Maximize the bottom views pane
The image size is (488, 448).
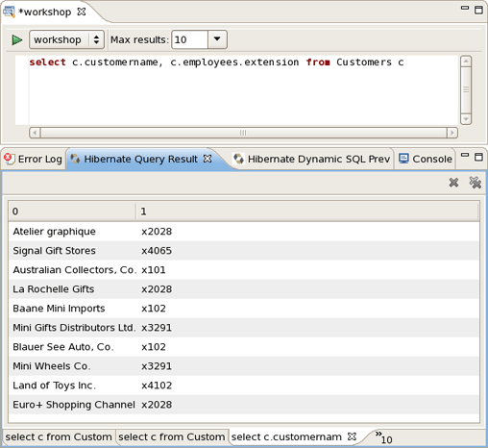point(478,157)
